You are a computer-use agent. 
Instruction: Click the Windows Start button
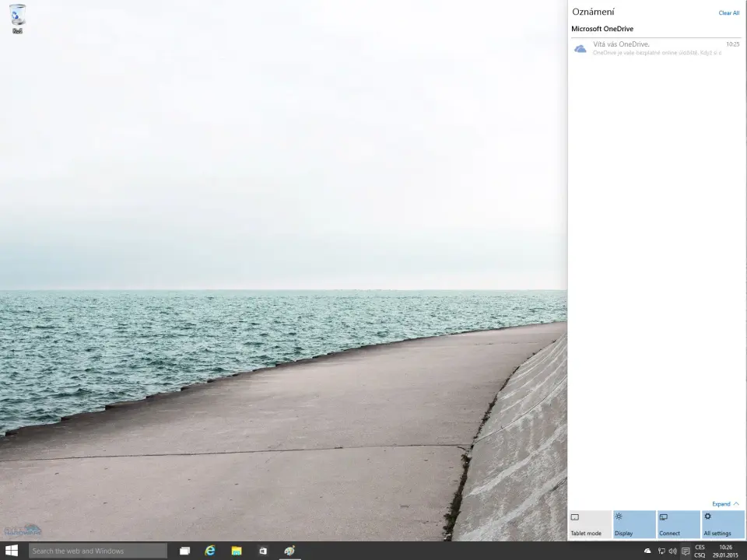(12, 551)
